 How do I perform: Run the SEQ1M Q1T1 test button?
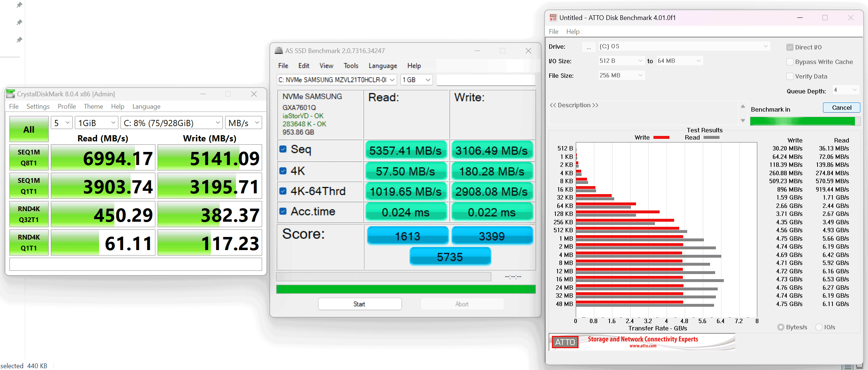29,186
